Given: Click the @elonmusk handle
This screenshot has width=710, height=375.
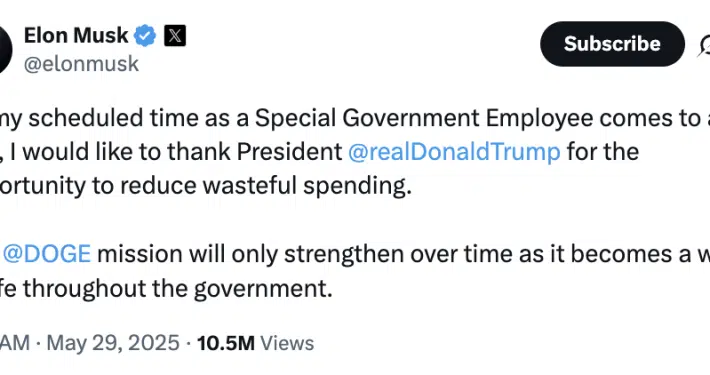Looking at the screenshot, I should (81, 64).
